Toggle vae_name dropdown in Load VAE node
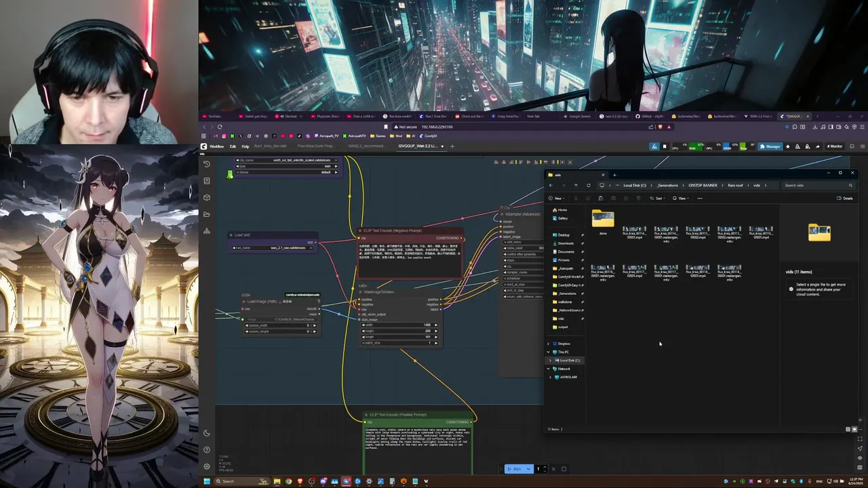Image resolution: width=868 pixels, height=488 pixels. [273, 248]
